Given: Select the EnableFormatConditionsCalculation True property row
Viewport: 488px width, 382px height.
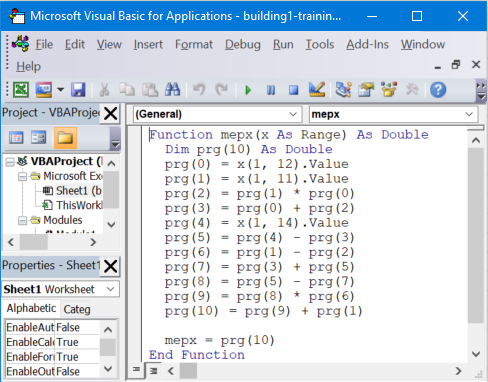Looking at the screenshot, I should tap(52, 357).
